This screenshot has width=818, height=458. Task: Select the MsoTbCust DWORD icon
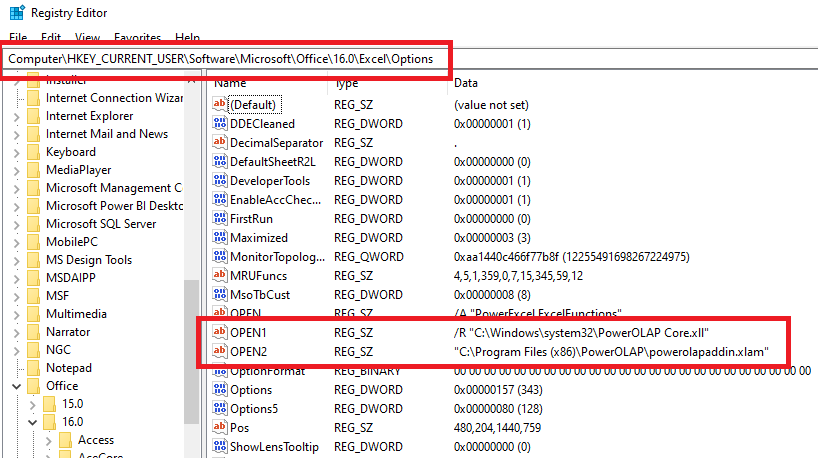click(x=220, y=294)
